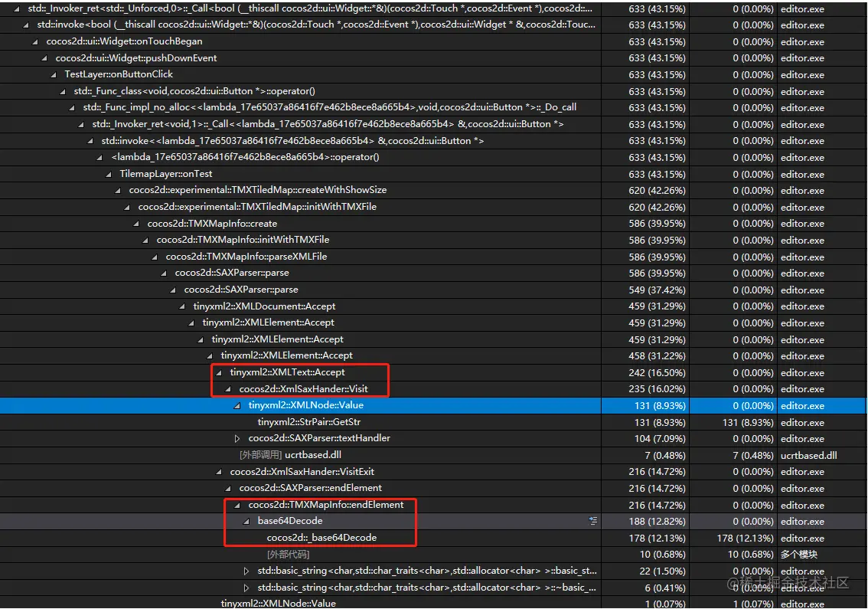Collapse the TMXTiledMap::initWithTMXFile node arrow
Viewport: 868px width, 609px height.
pyautogui.click(x=127, y=207)
